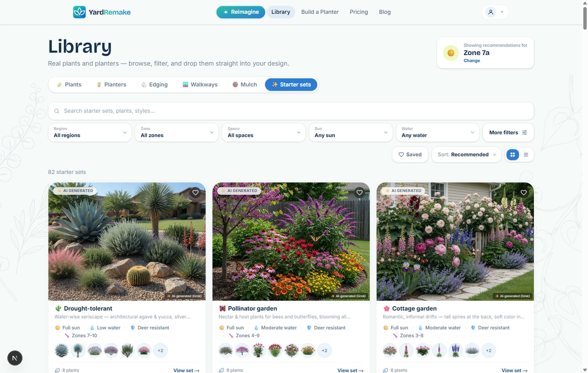Click AI GENERATED badge on Drought-tolerant image
The width and height of the screenshot is (588, 373).
coord(75,190)
